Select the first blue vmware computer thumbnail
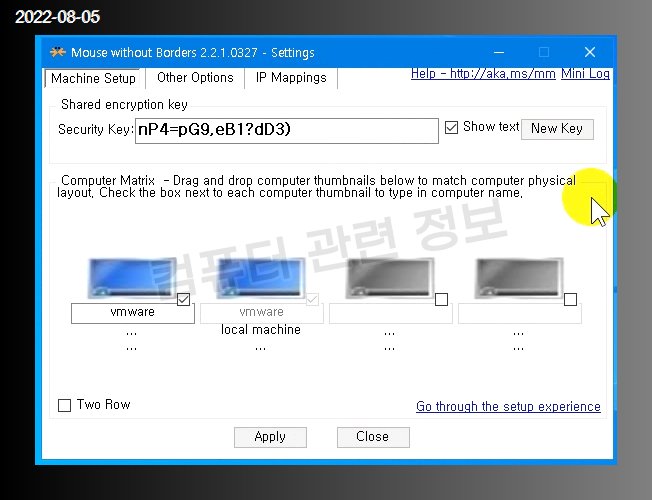 [x=132, y=278]
